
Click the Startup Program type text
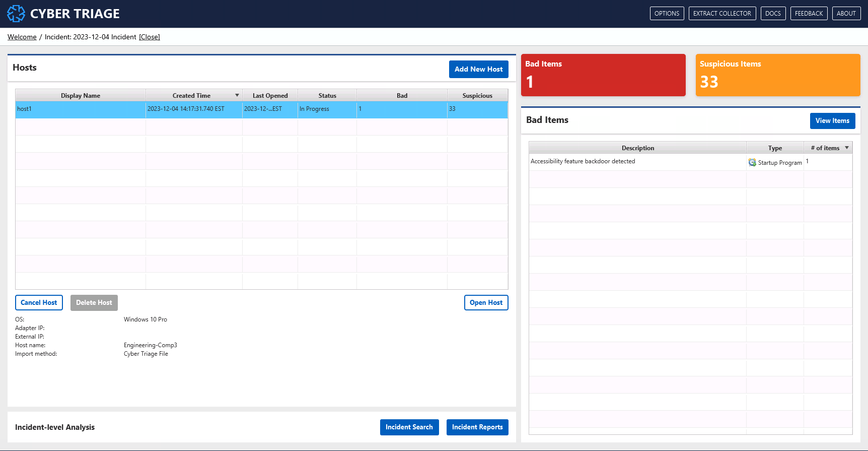(780, 163)
